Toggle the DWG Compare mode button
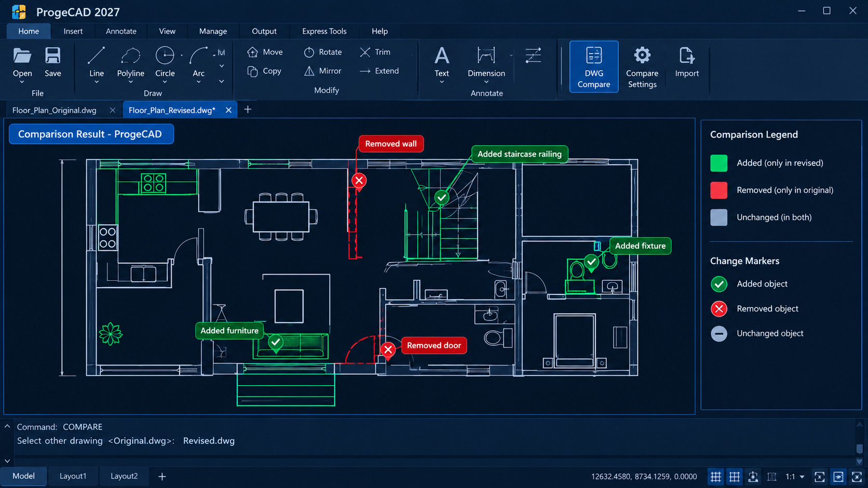Screen dimensions: 868x488 (594, 67)
